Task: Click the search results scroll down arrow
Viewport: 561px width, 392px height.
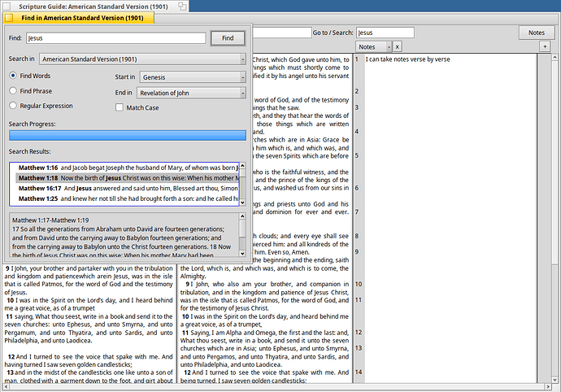Action: (x=242, y=203)
